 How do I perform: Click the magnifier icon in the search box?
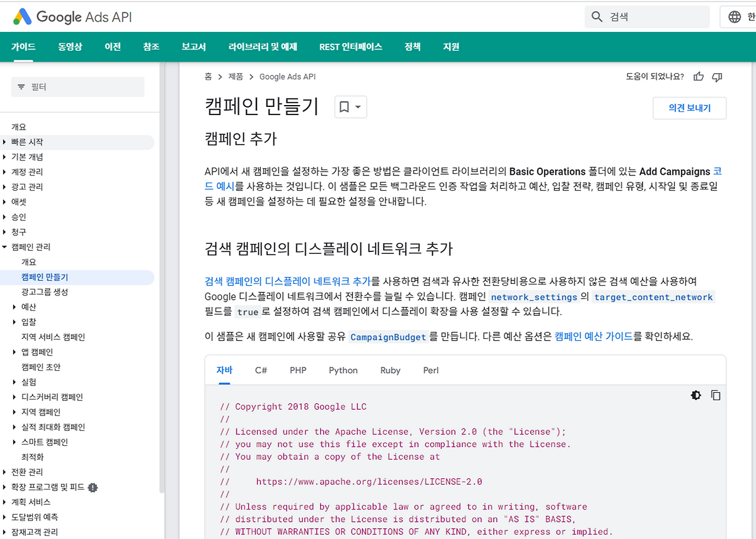point(597,17)
